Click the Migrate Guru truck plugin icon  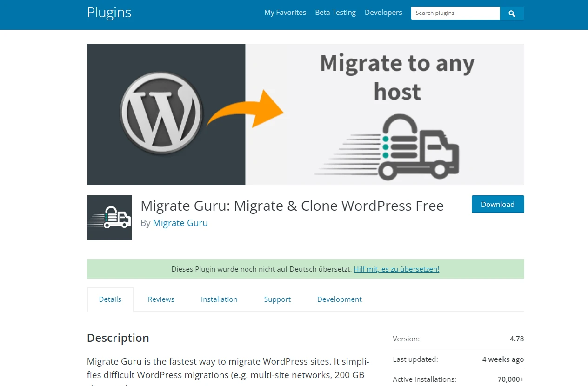(x=109, y=218)
